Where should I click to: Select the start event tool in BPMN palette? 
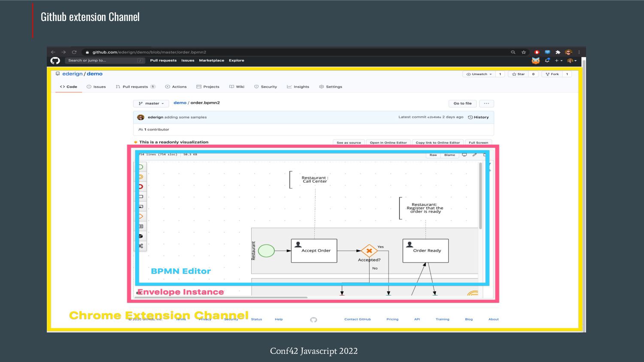(x=141, y=167)
